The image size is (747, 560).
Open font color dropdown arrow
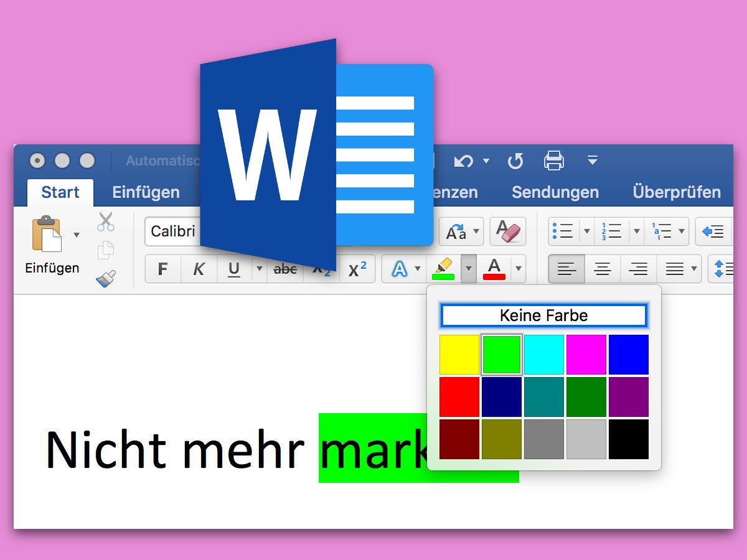[x=518, y=269]
